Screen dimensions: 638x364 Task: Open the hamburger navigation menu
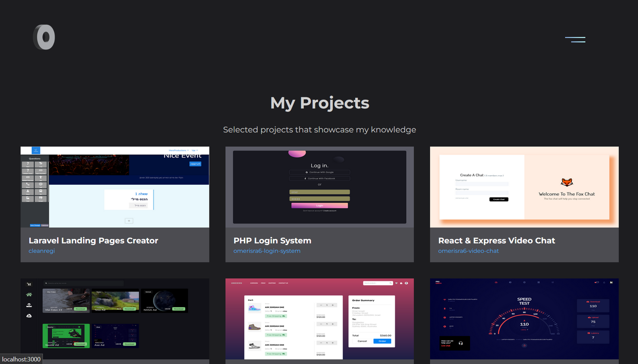[575, 39]
